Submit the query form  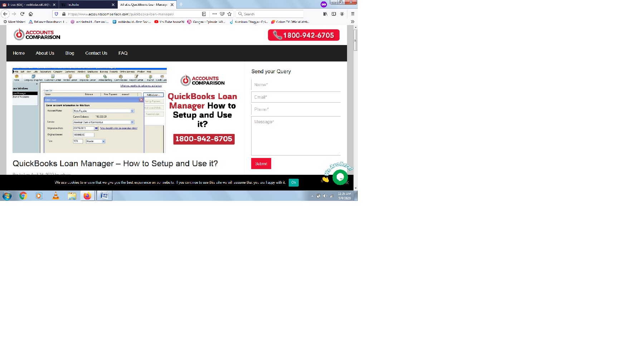click(261, 163)
